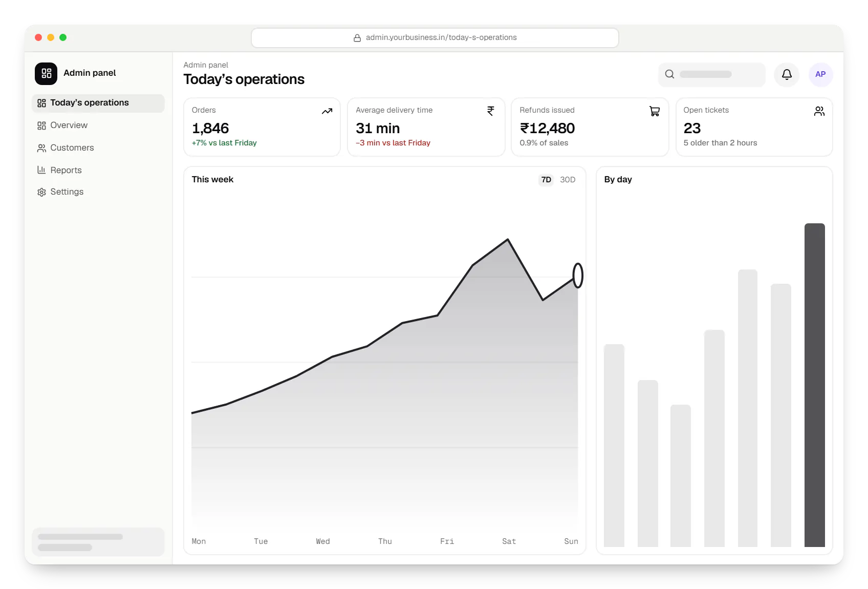The image size is (868, 589).
Task: Click the sidebar footer placeholder card
Action: click(x=98, y=542)
